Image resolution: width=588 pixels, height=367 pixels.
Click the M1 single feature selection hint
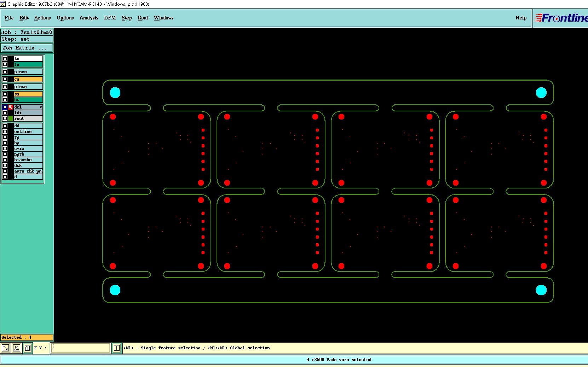coord(196,348)
